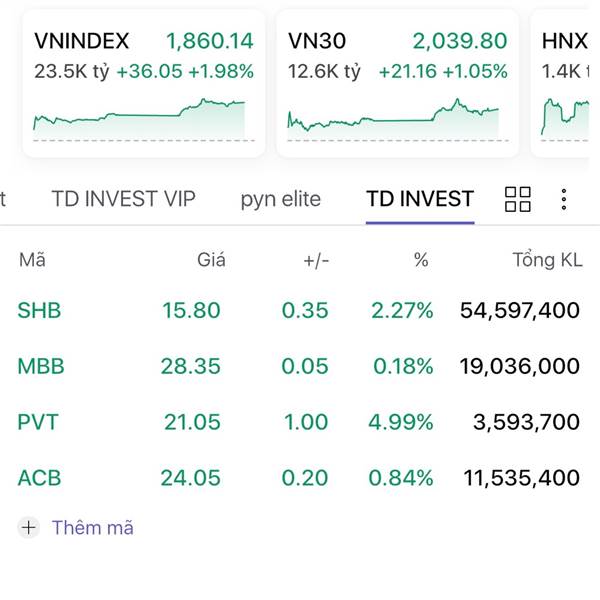The width and height of the screenshot is (600, 600).
Task: Sort by the Mã column header
Action: tap(32, 261)
